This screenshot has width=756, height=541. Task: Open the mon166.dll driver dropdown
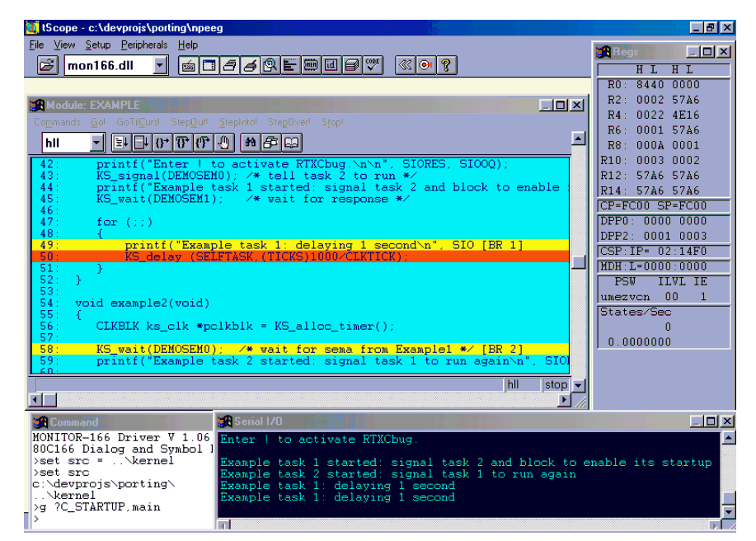point(161,65)
